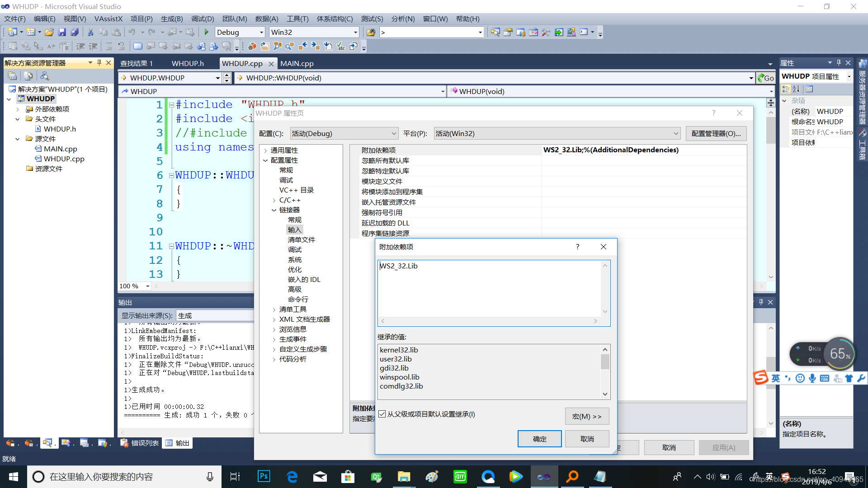This screenshot has width=868, height=488.
Task: Open Photoshop from the taskbar
Action: (264, 476)
